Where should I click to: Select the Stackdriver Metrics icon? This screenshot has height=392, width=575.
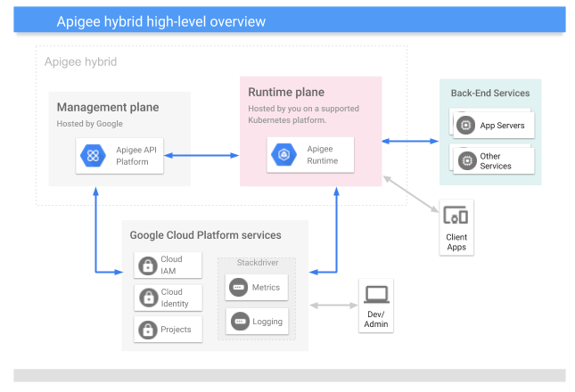(238, 288)
